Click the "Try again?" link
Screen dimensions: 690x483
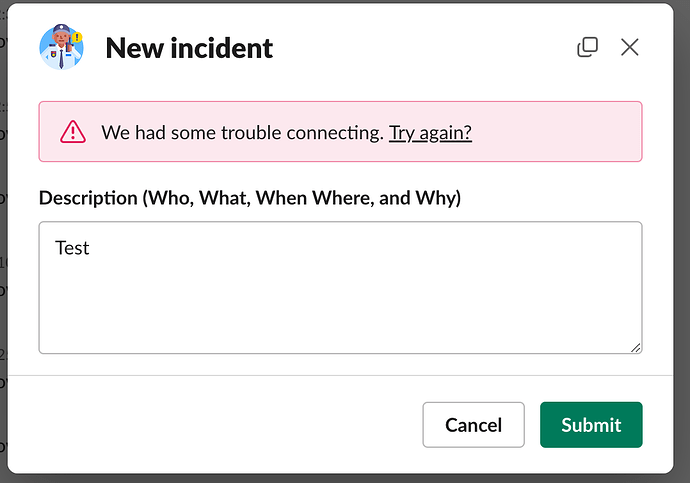coord(430,132)
